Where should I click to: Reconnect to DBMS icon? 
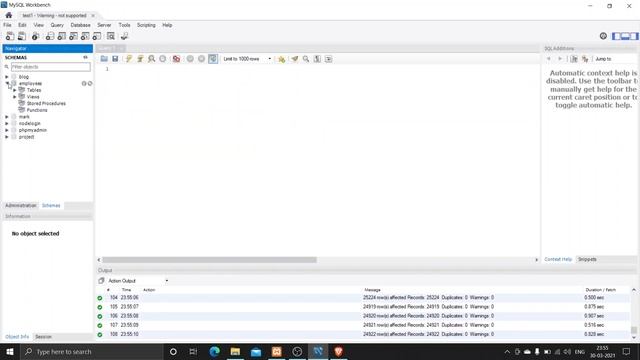[124, 36]
